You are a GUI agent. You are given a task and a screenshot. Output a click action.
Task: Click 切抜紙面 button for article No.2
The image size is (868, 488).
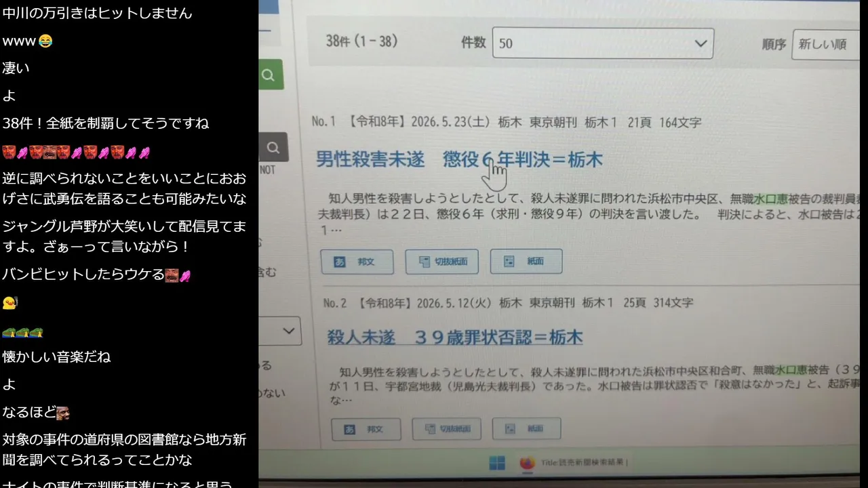pyautogui.click(x=446, y=429)
